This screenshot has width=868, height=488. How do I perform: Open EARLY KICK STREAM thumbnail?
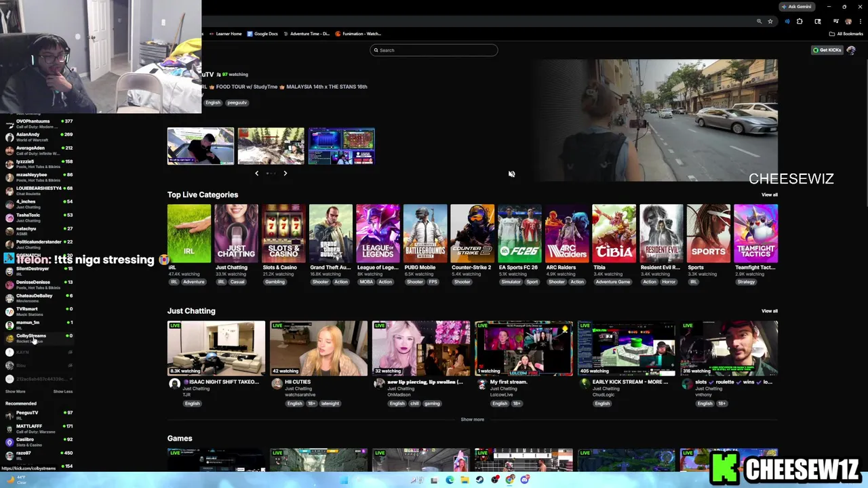627,348
